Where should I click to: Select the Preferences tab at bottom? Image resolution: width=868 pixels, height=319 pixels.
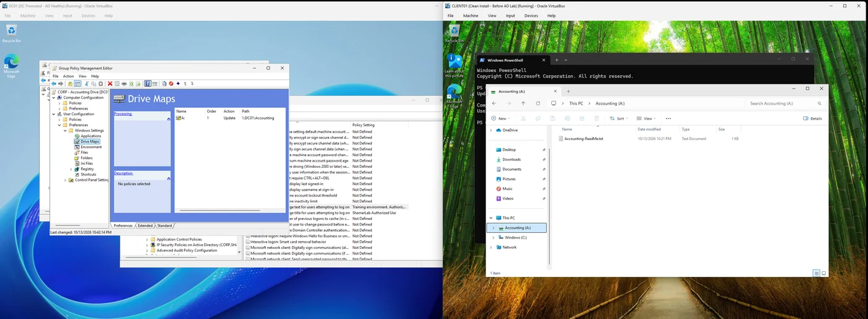tap(123, 225)
